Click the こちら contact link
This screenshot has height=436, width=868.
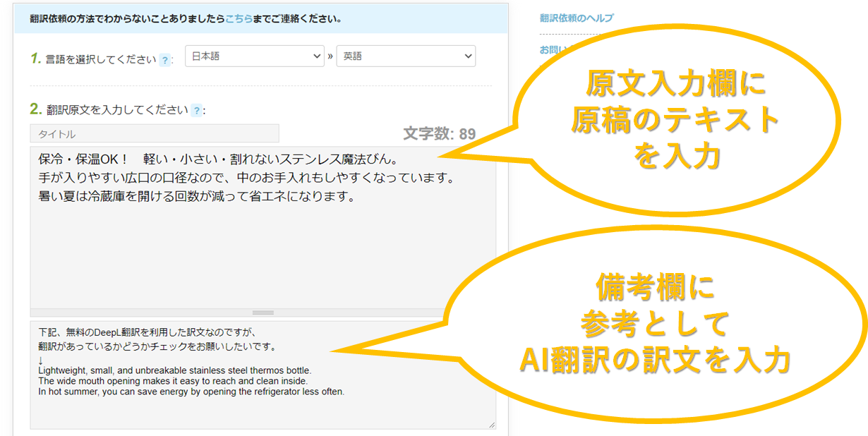tap(239, 19)
